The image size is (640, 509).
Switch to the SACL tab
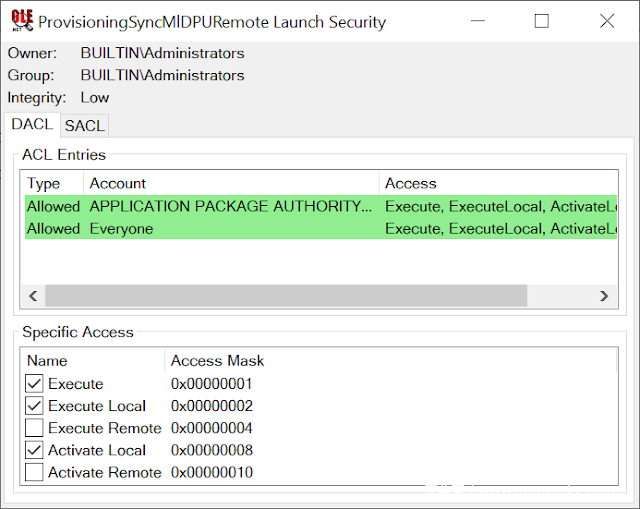click(x=85, y=126)
